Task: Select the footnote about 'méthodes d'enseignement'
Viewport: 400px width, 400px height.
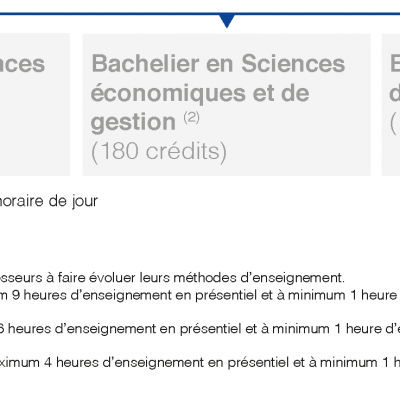Action: coord(172,278)
